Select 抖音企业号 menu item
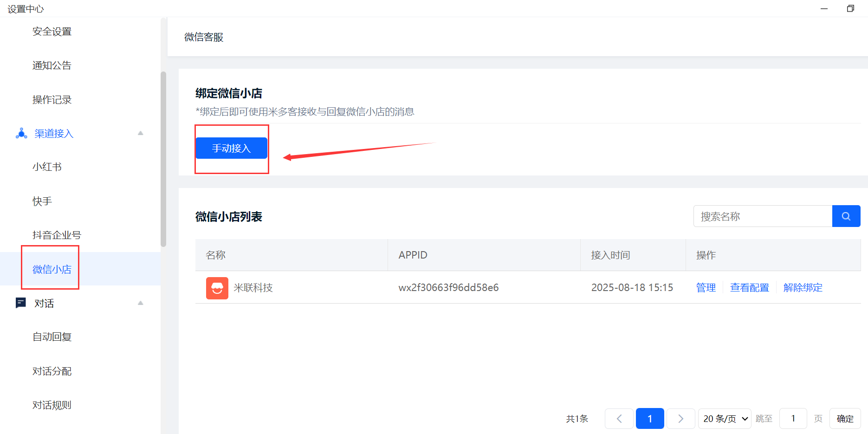The height and width of the screenshot is (434, 868). click(57, 235)
